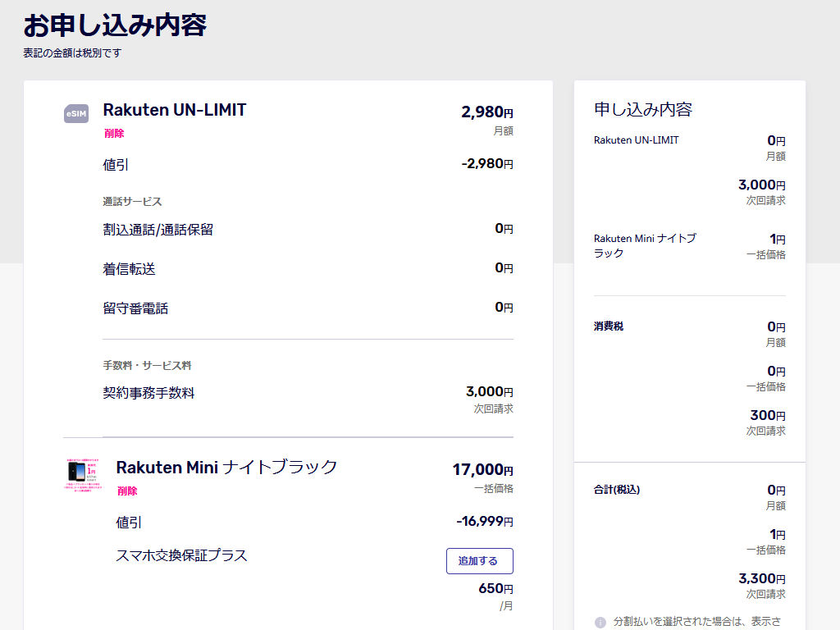
Task: Click the お申し込み内容 page title
Action: [x=115, y=25]
